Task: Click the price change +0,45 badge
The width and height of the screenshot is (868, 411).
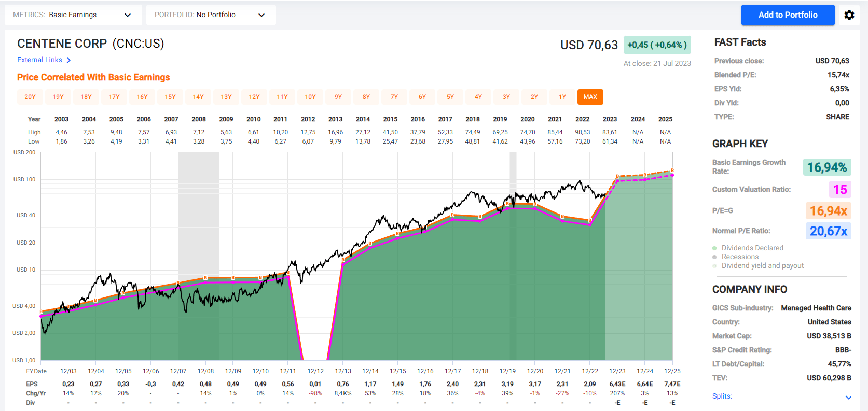Action: [x=657, y=45]
